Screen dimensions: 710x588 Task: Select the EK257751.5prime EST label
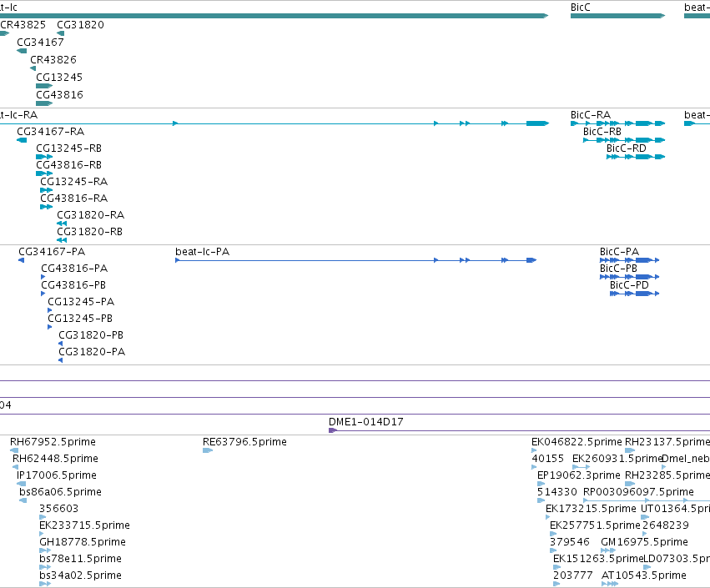pos(595,525)
